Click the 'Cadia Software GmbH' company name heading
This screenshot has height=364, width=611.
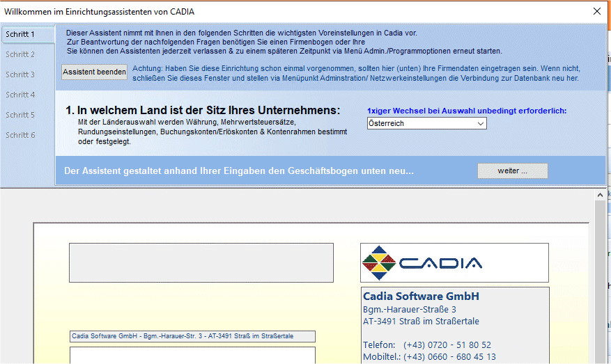coord(421,296)
